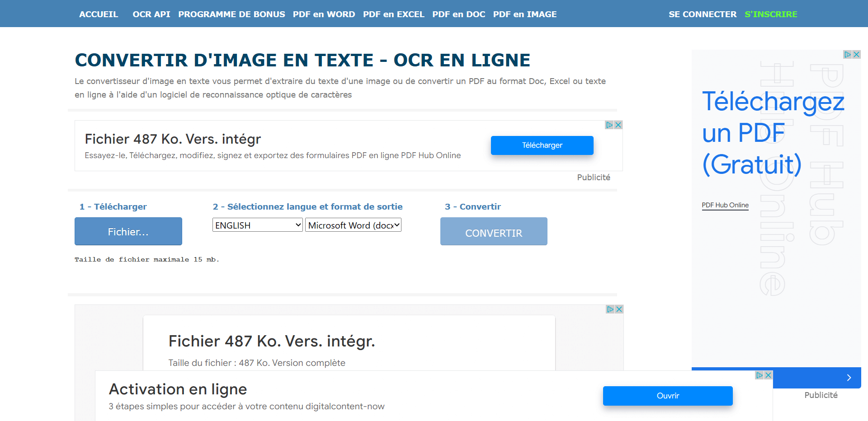Close the right sidebar ad with X

pos(856,55)
